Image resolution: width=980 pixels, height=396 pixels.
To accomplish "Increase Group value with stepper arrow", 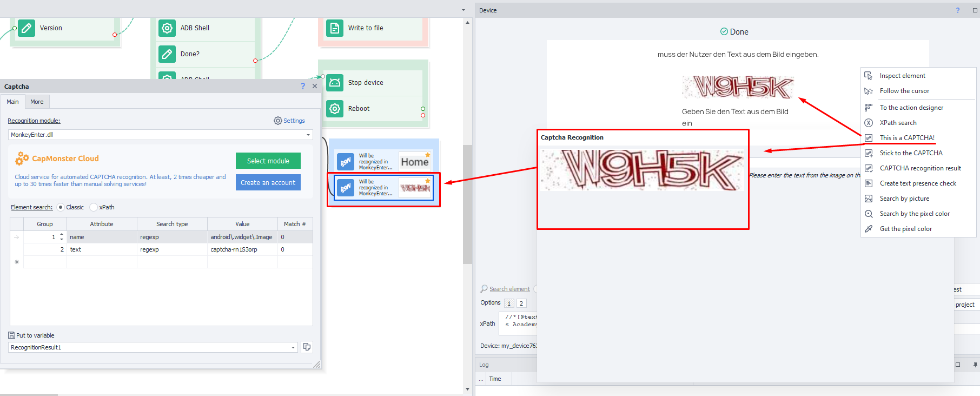I will (x=62, y=235).
